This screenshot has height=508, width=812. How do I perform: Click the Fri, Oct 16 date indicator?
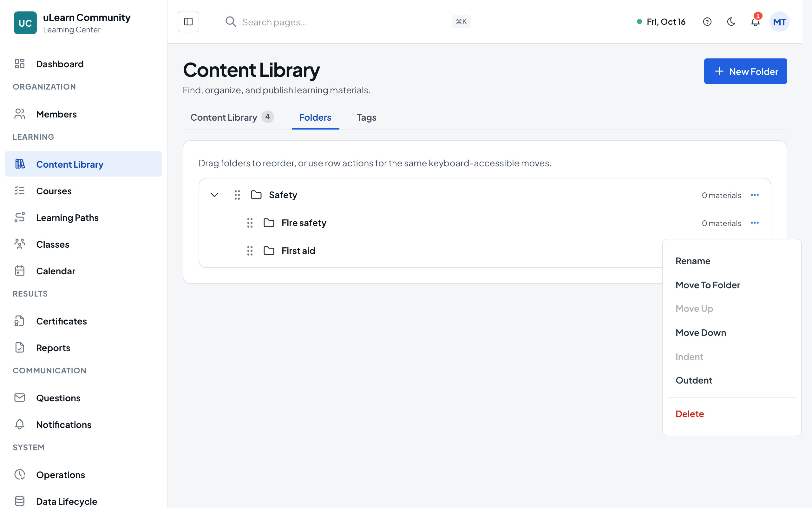pos(661,22)
